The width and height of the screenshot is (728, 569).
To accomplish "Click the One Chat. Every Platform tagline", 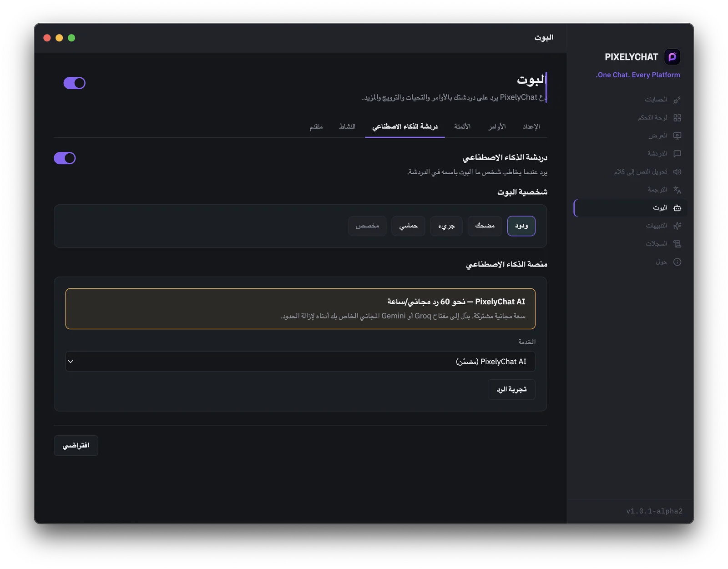I will click(638, 75).
